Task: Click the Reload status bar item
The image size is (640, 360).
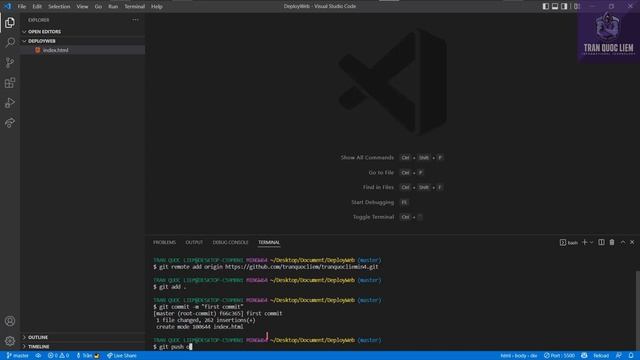Action: click(x=601, y=356)
